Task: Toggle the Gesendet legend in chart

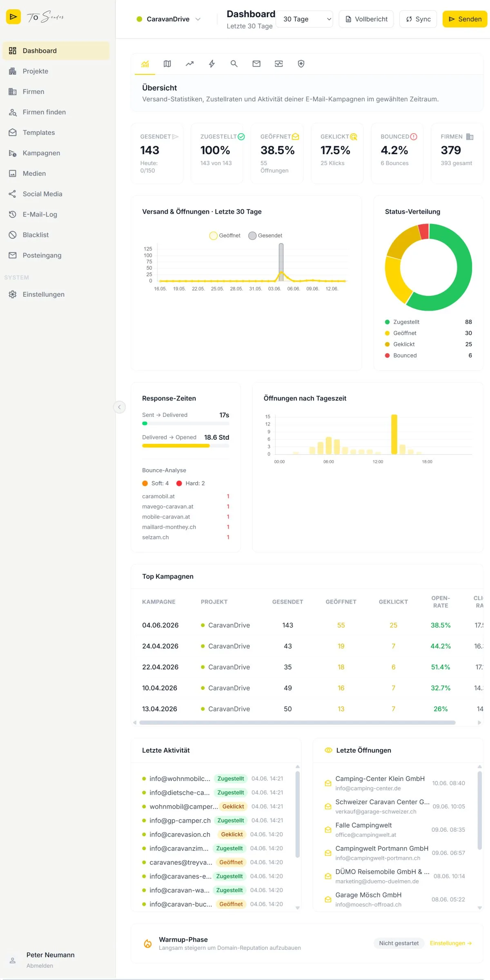Action: point(265,235)
